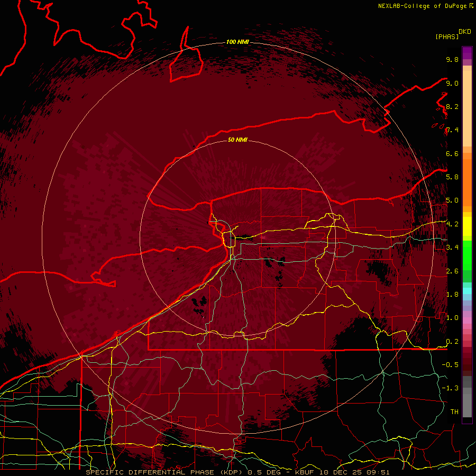Pick the cyan segment of the color bar
Image resolution: width=476 pixels, height=476 pixels.
pyautogui.click(x=467, y=291)
